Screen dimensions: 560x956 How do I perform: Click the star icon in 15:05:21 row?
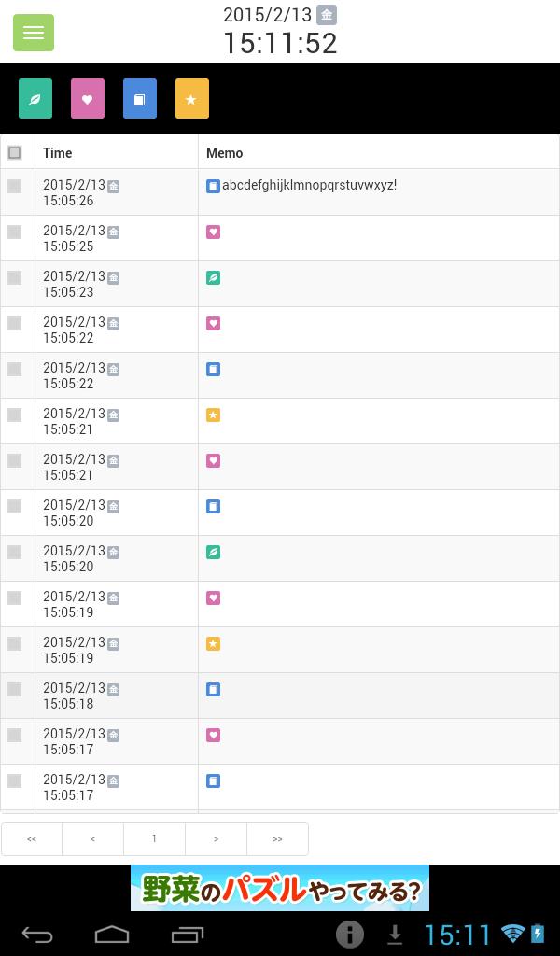pyautogui.click(x=213, y=415)
